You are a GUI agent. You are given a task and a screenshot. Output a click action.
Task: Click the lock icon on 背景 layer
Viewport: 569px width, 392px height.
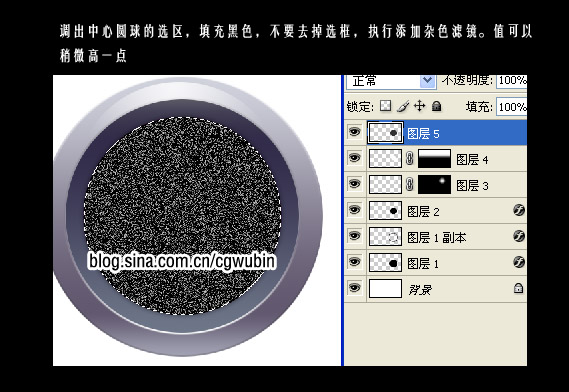518,288
